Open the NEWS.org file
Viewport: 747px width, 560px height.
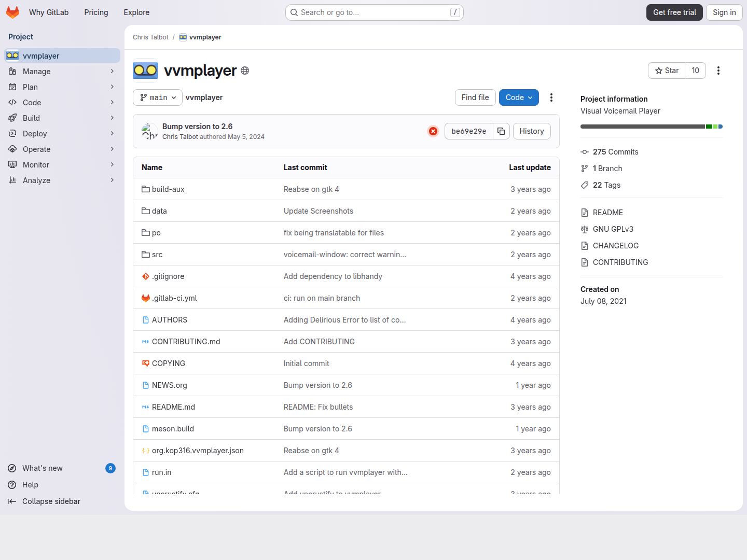[x=170, y=385]
